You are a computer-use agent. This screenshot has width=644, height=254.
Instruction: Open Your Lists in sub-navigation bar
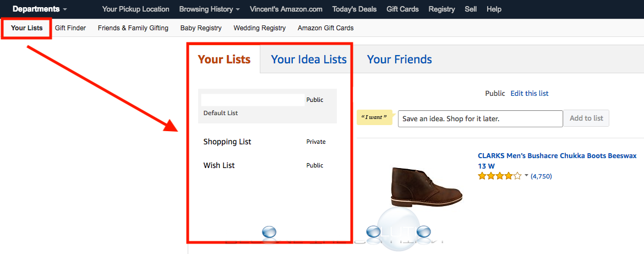pyautogui.click(x=27, y=28)
